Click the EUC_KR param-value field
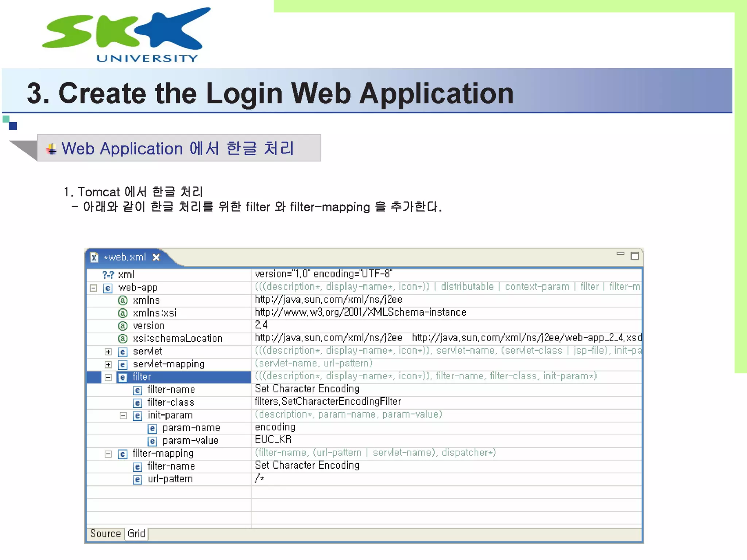The width and height of the screenshot is (747, 560). (273, 440)
